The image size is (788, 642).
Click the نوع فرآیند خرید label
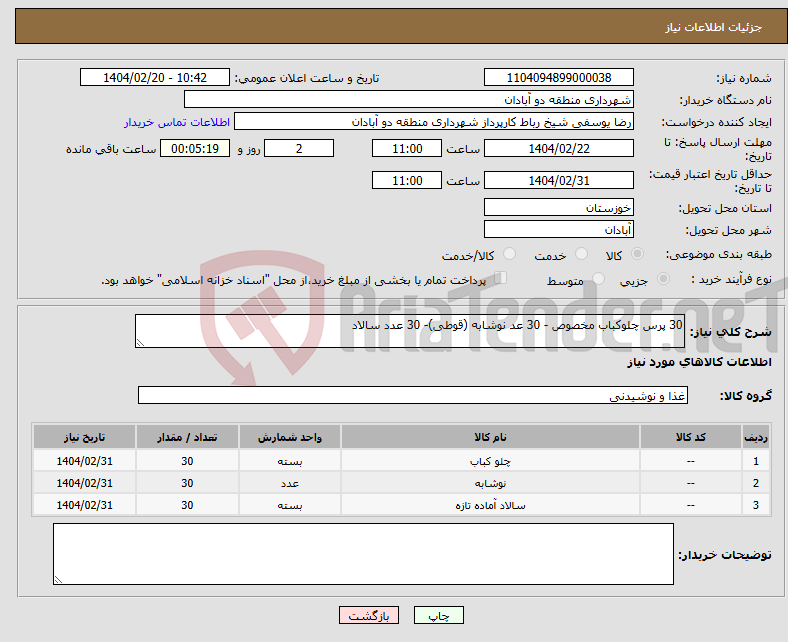(x=732, y=279)
